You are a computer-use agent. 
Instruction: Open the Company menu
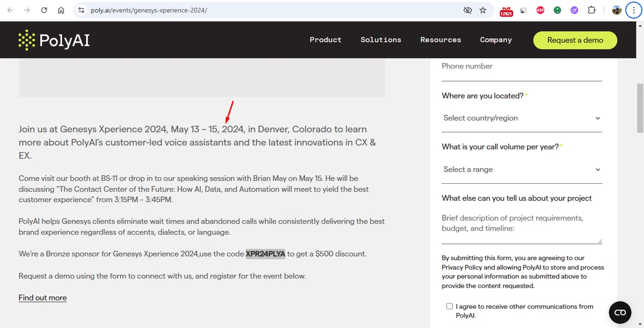pyautogui.click(x=496, y=40)
